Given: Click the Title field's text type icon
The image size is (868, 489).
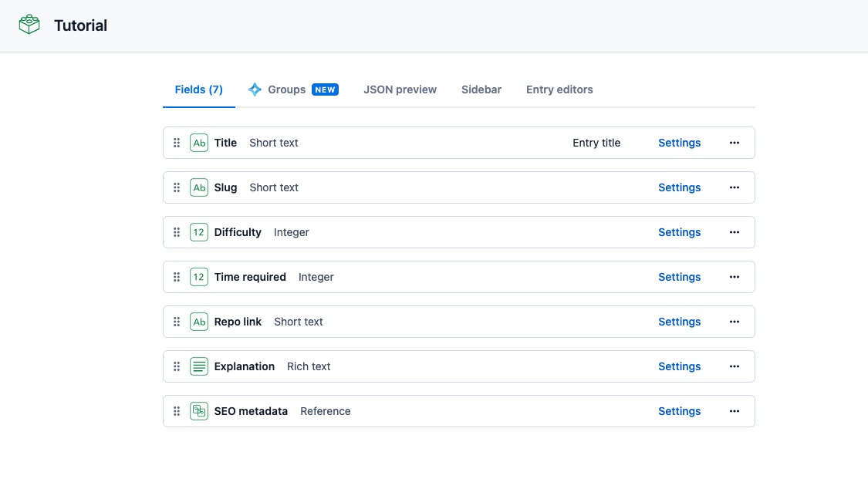Looking at the screenshot, I should tap(199, 143).
